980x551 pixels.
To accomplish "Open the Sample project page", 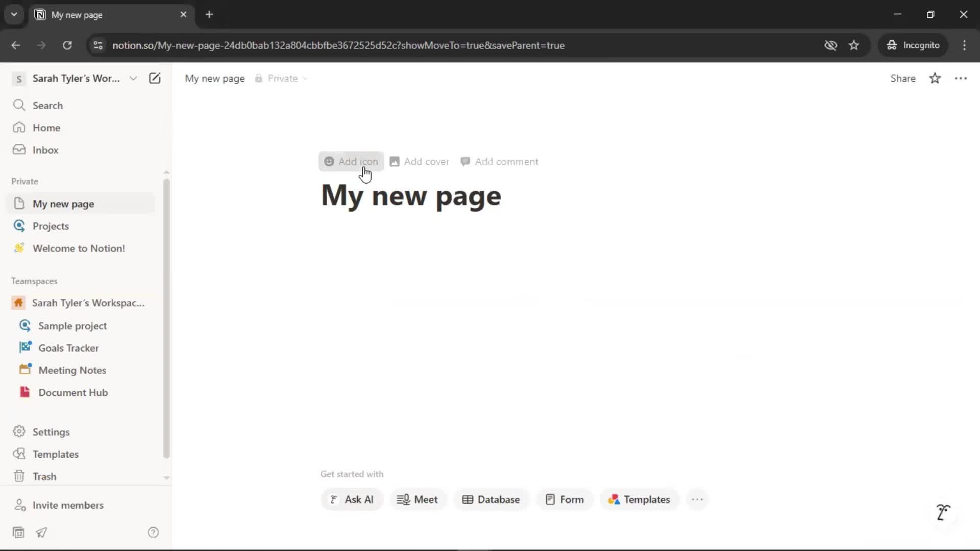I will click(x=82, y=325).
